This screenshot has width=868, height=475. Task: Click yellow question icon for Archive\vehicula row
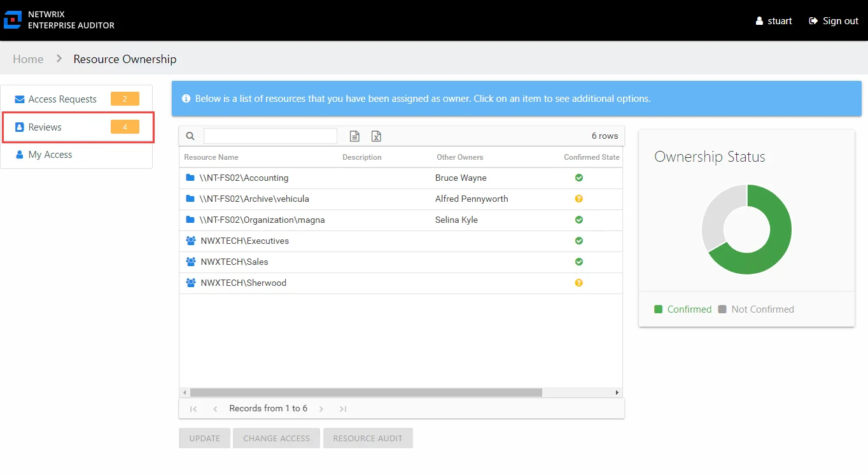[x=579, y=199]
